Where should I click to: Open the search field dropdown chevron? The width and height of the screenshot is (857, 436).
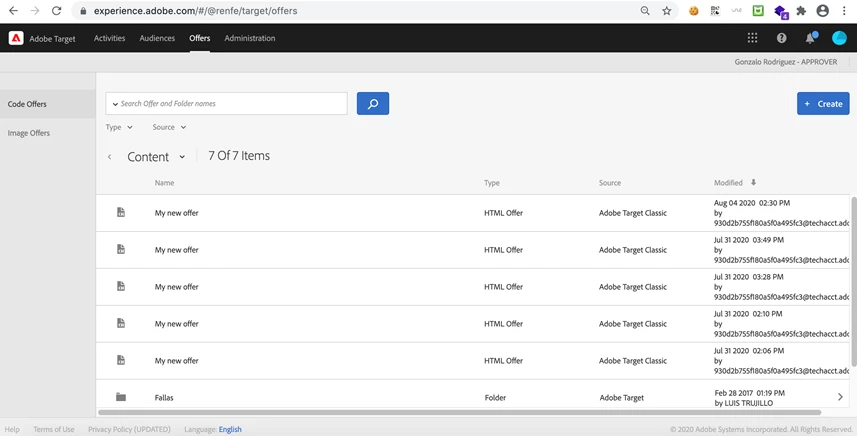[x=115, y=104]
